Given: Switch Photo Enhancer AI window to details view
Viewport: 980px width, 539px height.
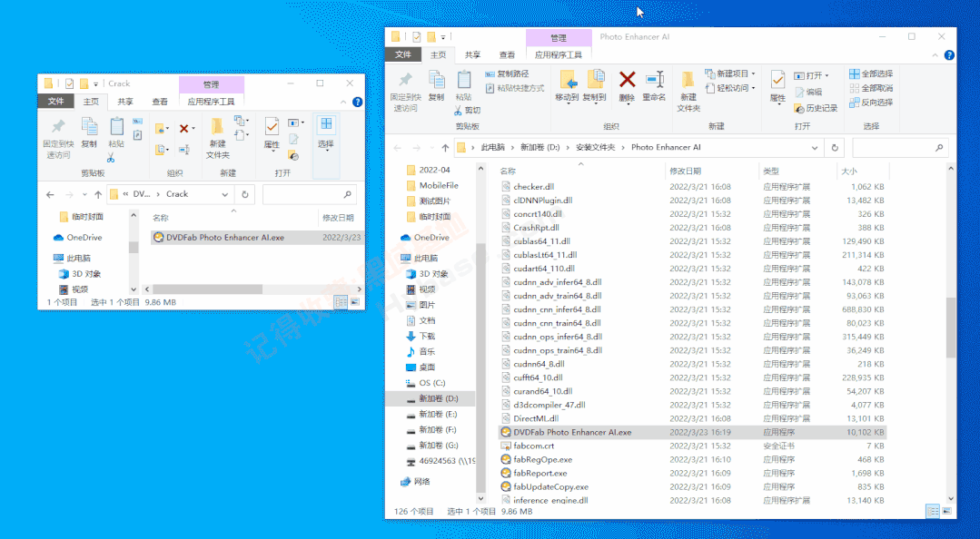Looking at the screenshot, I should [933, 512].
